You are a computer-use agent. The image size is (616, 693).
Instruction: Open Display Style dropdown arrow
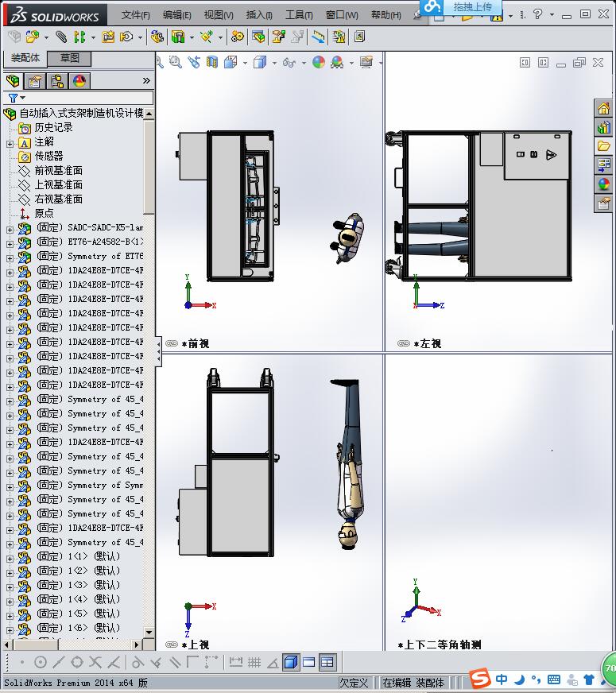click(274, 64)
